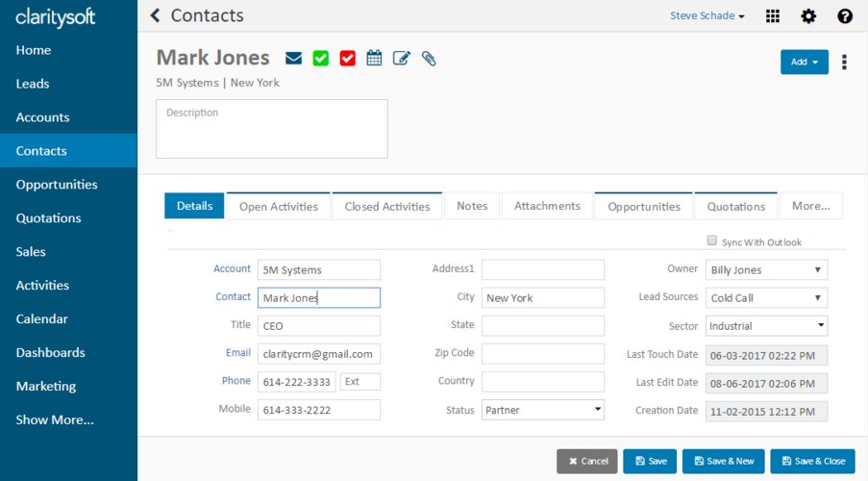Select the Opportunities tab

[x=644, y=206]
